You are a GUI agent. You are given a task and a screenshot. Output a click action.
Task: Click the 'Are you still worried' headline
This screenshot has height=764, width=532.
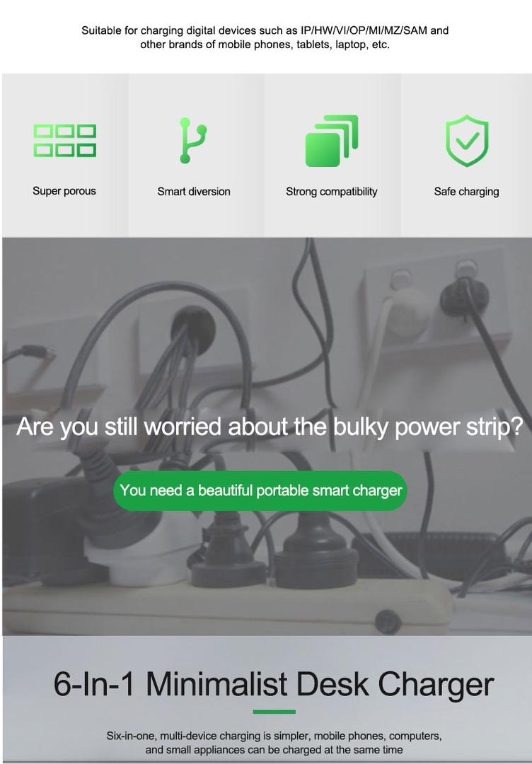click(x=270, y=427)
